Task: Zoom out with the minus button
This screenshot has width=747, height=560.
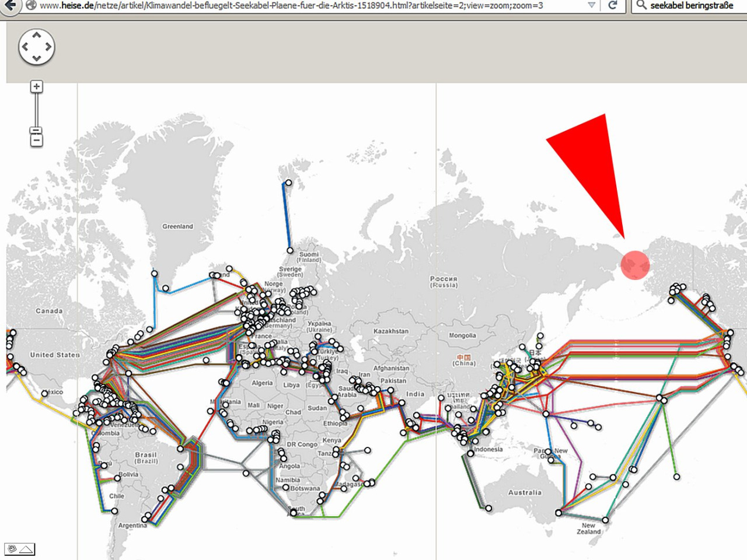Action: [x=36, y=141]
